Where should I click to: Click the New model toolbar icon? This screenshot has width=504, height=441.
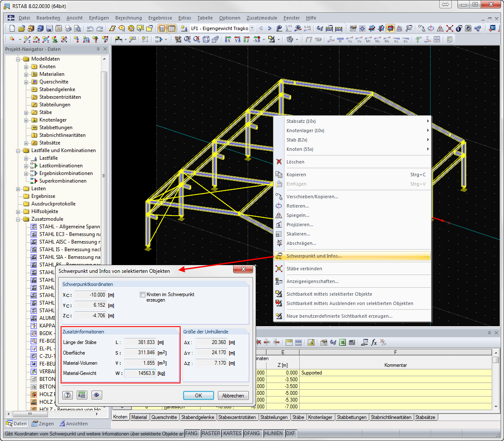coord(12,28)
